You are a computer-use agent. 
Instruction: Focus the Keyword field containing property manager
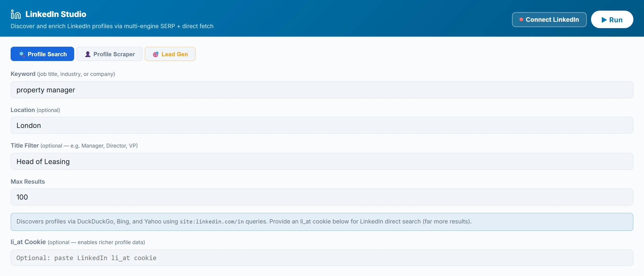point(322,90)
